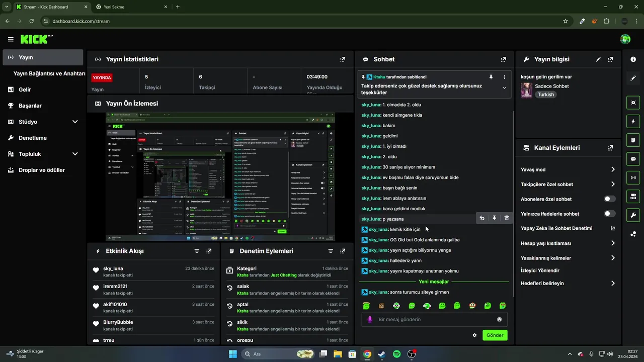The image size is (644, 362).
Task: Jump to Yeni mesajlar divider
Action: pos(434,282)
